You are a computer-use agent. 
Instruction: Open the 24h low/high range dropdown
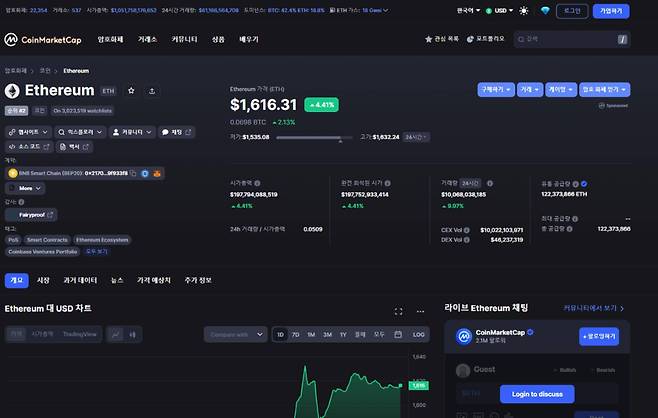coord(416,137)
